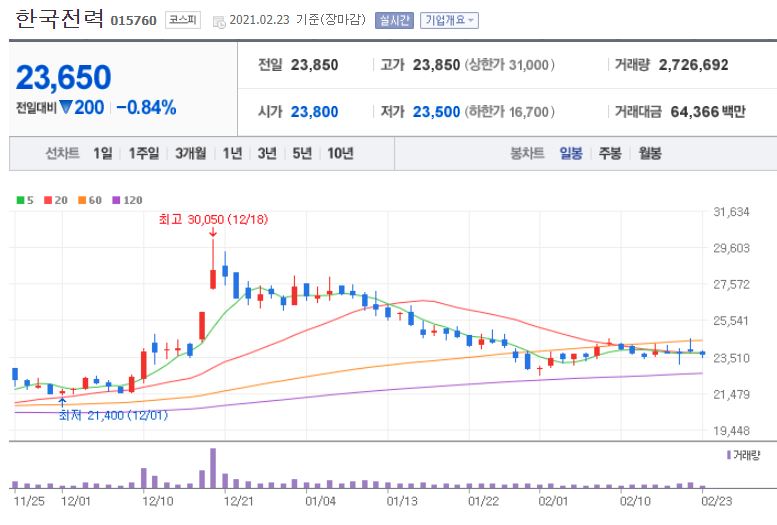777x525 pixels.
Task: Click the 02/23 date axis label
Action: (717, 501)
